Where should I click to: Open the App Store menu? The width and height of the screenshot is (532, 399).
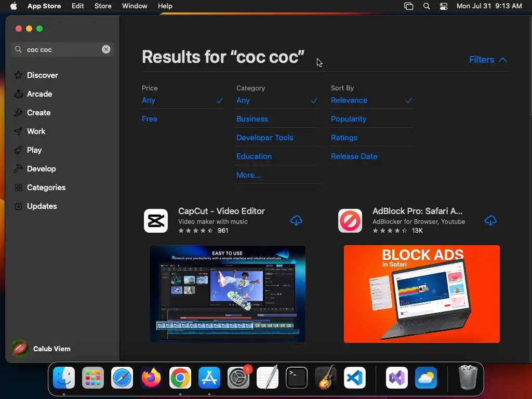tap(44, 6)
